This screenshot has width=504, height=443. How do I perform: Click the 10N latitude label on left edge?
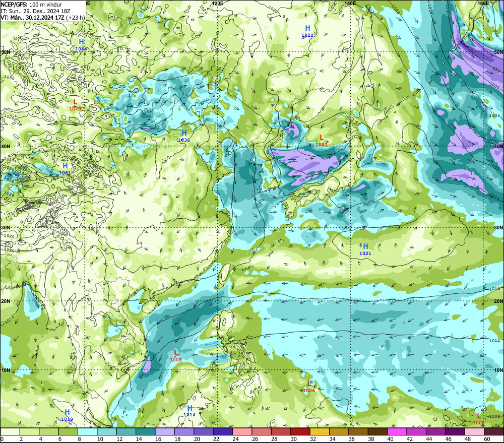tap(6, 370)
